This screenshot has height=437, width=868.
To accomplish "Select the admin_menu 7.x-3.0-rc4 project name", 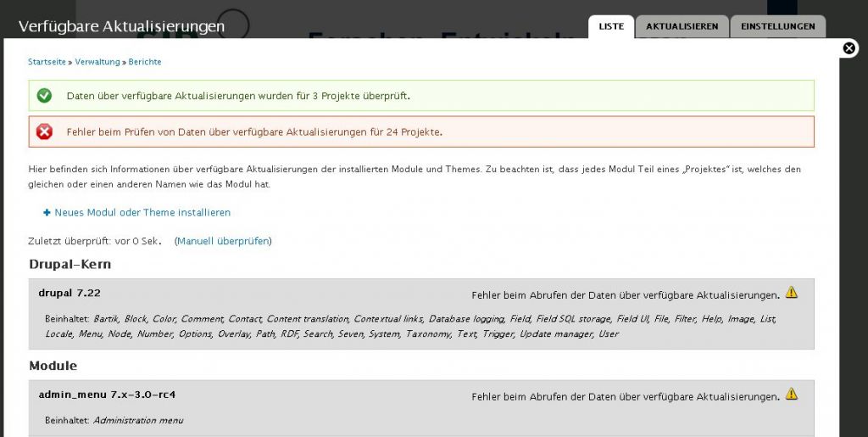I will click(107, 395).
